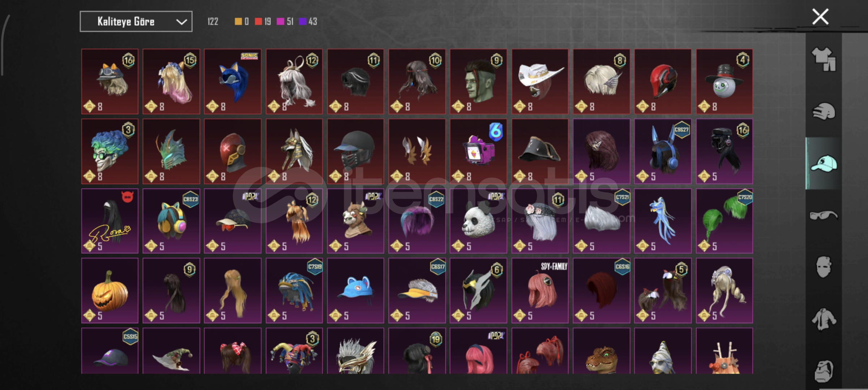Select the helmet category icon in sidebar
The height and width of the screenshot is (390, 868).
824,111
